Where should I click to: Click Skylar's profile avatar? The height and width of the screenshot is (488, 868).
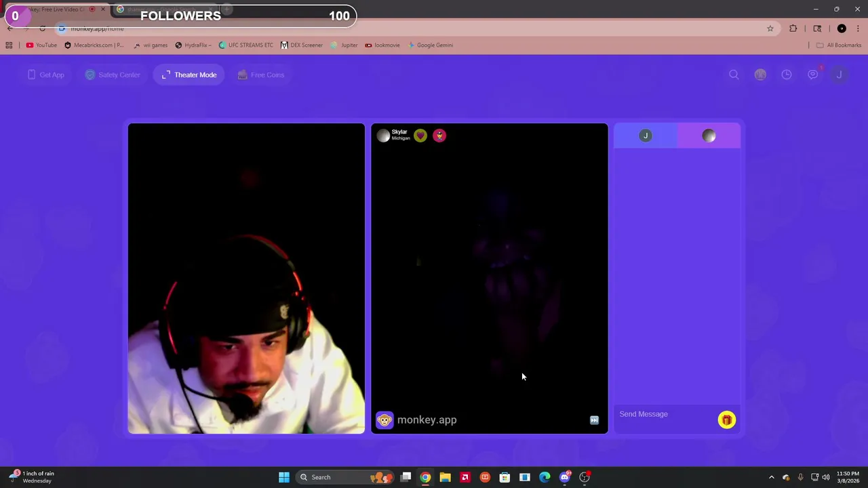point(383,136)
